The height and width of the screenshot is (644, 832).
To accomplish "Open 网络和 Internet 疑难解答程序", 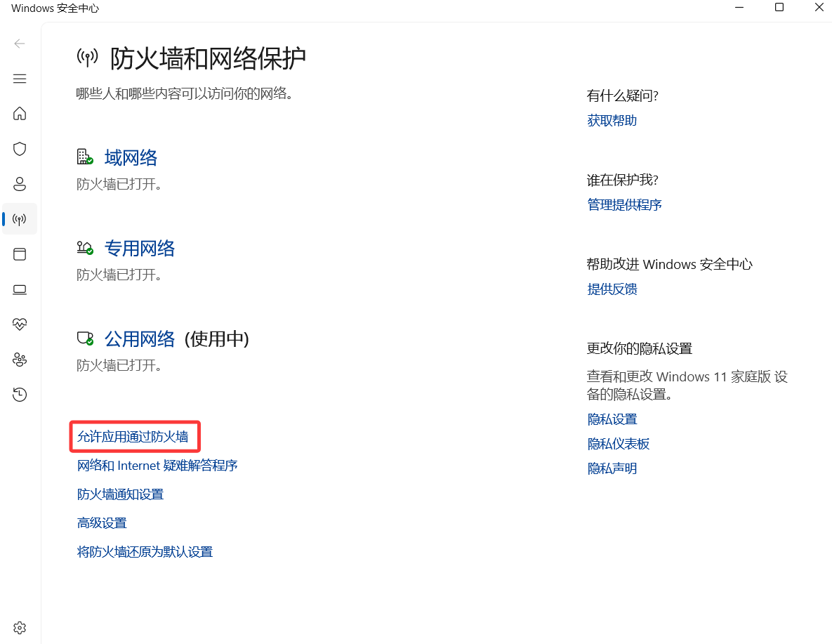I will [157, 466].
